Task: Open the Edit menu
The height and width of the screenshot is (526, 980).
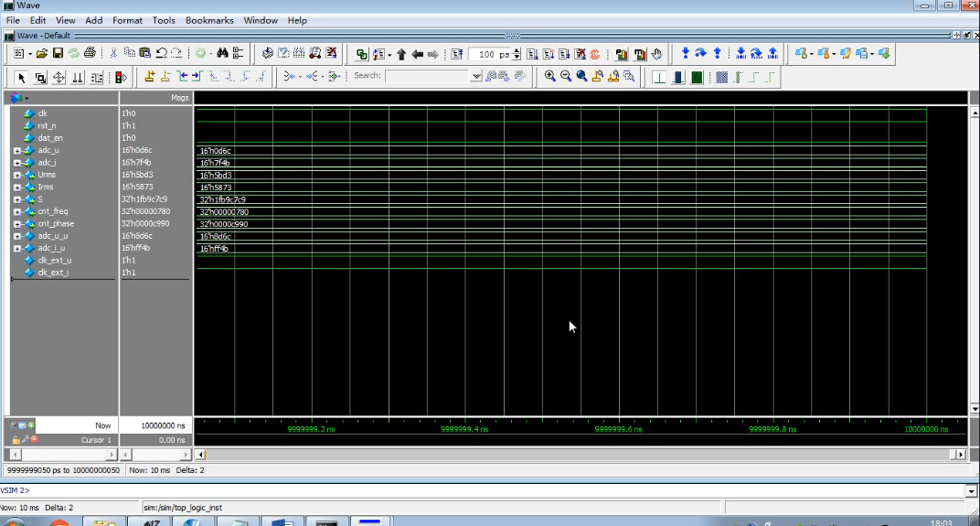Action: tap(38, 20)
